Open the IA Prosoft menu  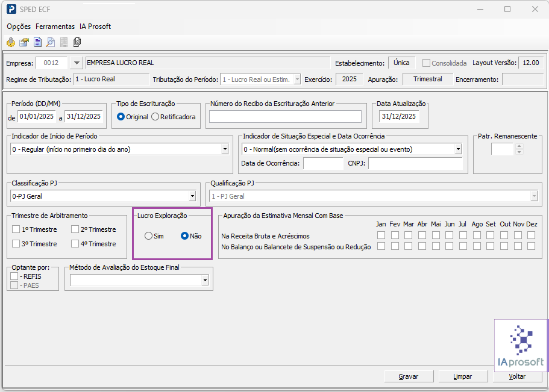pyautogui.click(x=95, y=26)
